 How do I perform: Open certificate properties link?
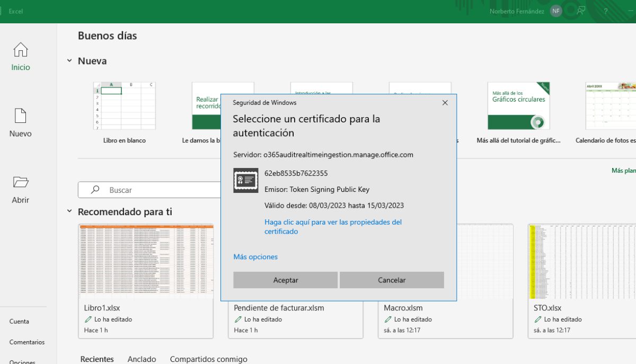[x=333, y=227]
